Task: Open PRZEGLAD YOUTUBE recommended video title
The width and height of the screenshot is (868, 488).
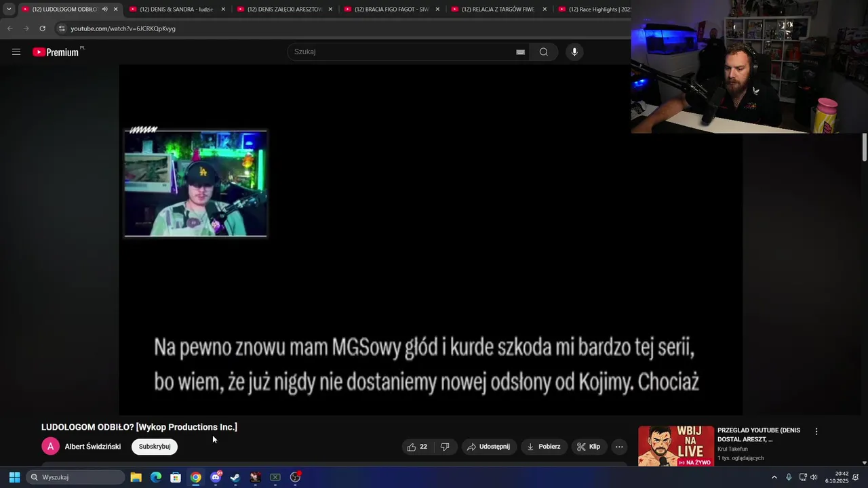Action: click(x=759, y=434)
